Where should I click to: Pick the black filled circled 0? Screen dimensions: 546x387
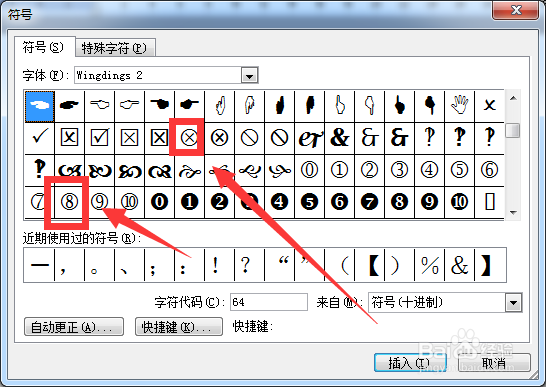pos(159,202)
